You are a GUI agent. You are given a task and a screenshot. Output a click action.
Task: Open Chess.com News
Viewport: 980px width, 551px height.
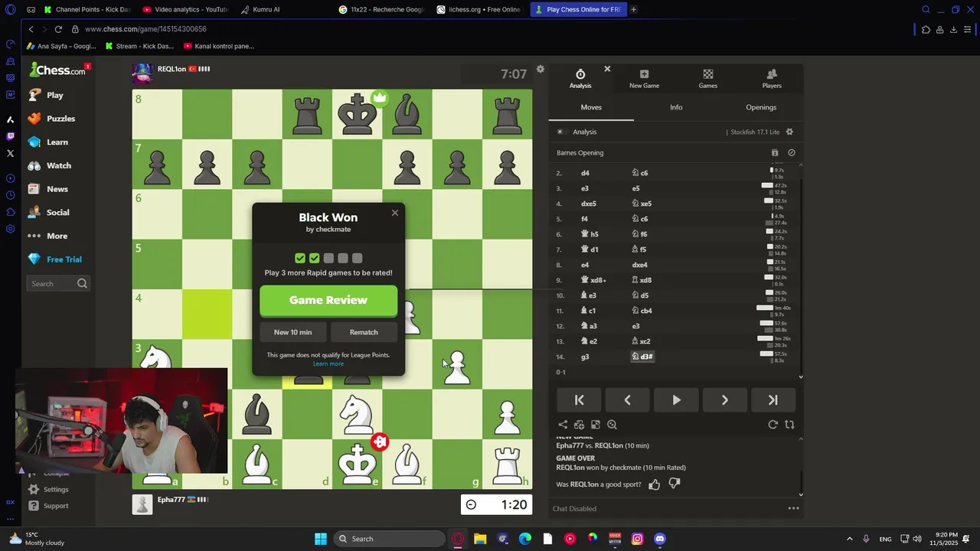pyautogui.click(x=48, y=189)
